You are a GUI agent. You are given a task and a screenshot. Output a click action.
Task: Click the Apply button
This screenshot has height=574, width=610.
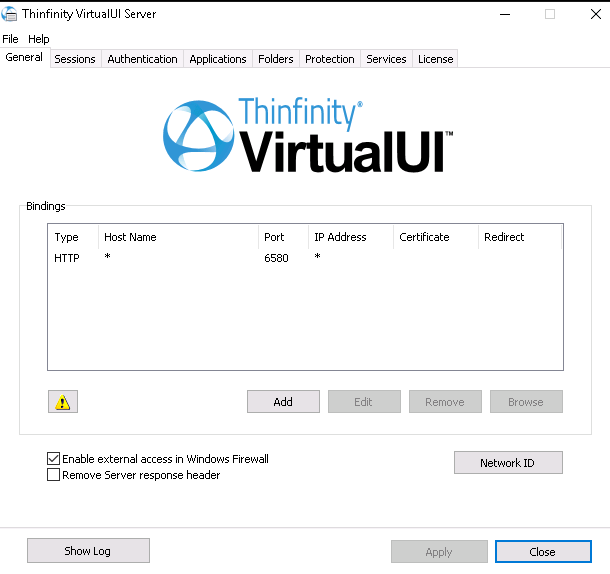tap(439, 551)
